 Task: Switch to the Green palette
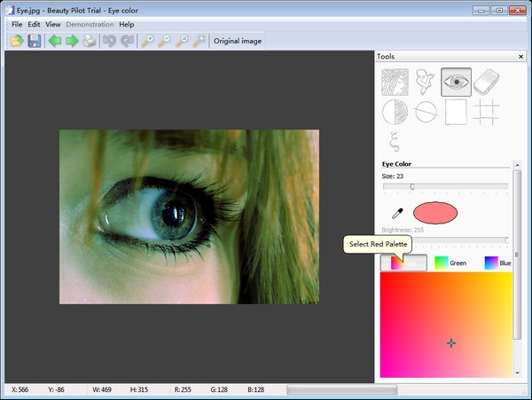click(x=450, y=263)
